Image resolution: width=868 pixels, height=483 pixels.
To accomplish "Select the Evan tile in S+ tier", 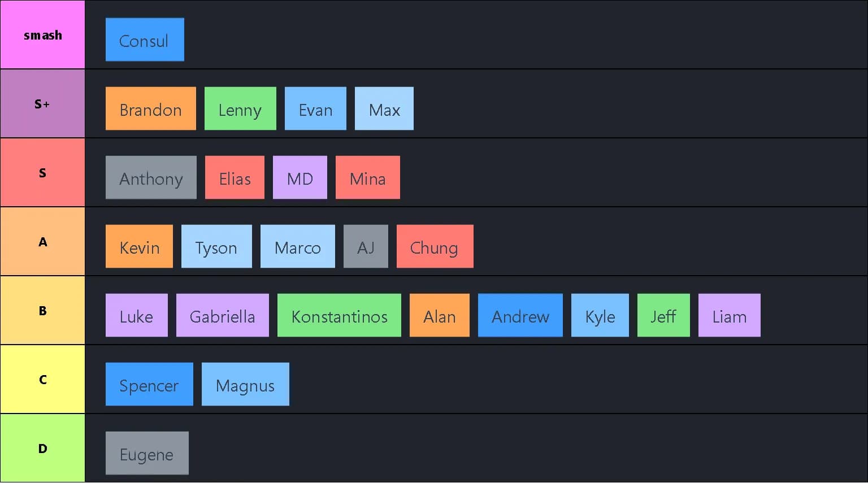I will (x=315, y=109).
